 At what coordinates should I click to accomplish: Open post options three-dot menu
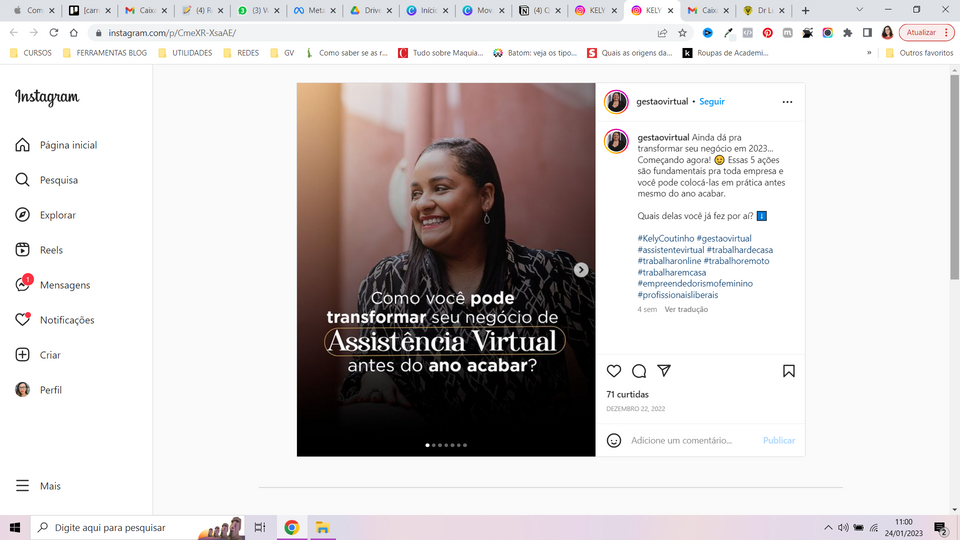787,102
